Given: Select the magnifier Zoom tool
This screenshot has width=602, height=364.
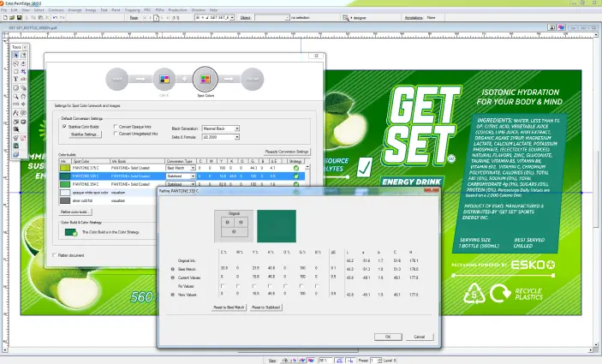Looking at the screenshot, I should 15,97.
